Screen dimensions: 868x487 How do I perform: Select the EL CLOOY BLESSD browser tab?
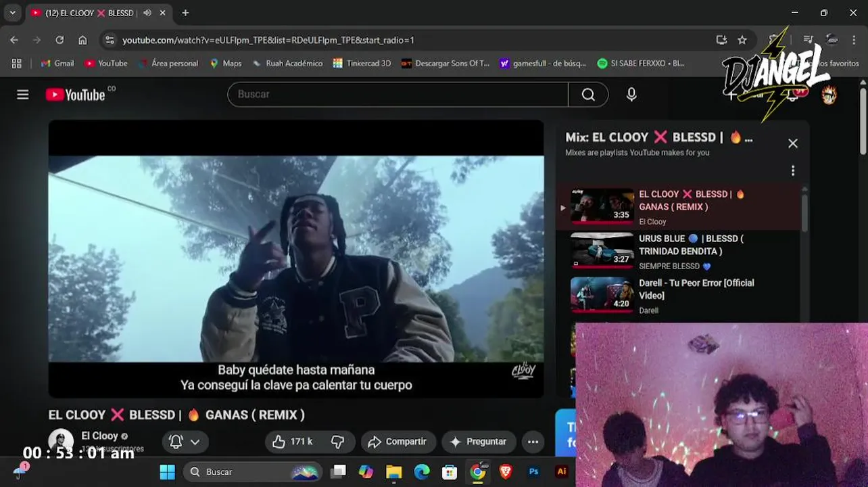click(x=99, y=14)
